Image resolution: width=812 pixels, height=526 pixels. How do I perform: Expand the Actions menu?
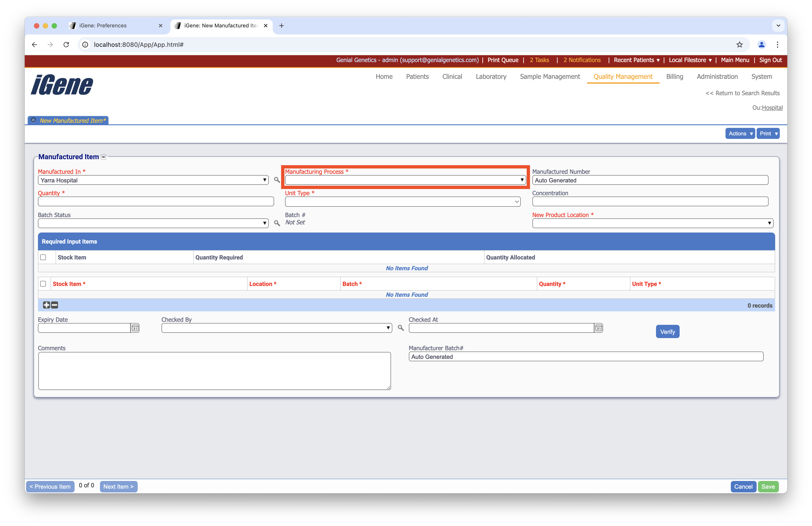pos(740,133)
